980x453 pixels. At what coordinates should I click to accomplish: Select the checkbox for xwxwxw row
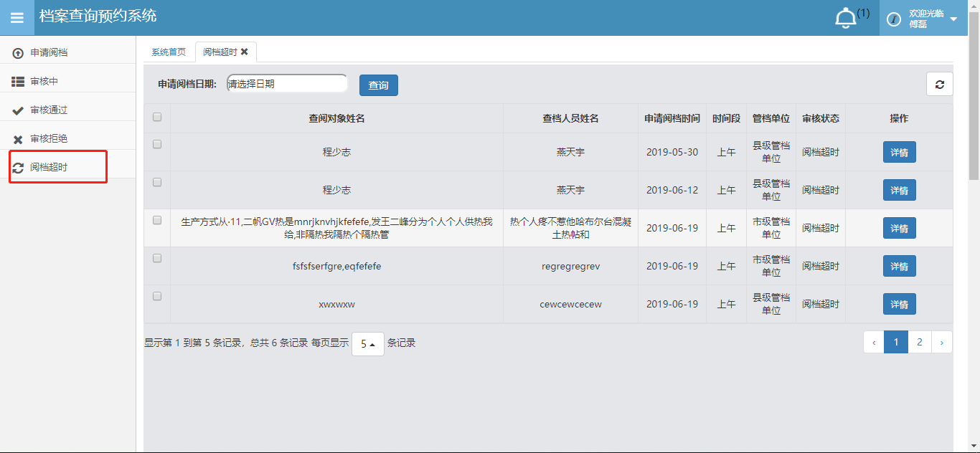pos(157,296)
